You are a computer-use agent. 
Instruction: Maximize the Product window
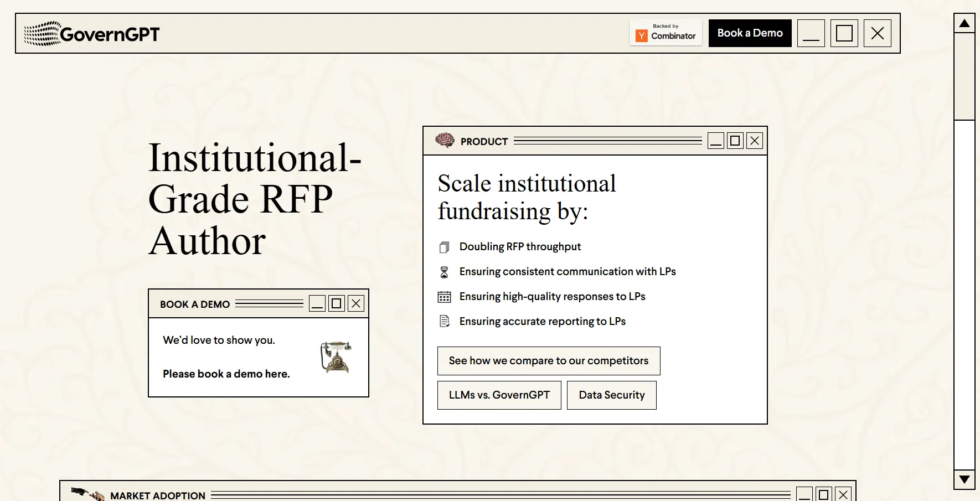click(x=735, y=141)
